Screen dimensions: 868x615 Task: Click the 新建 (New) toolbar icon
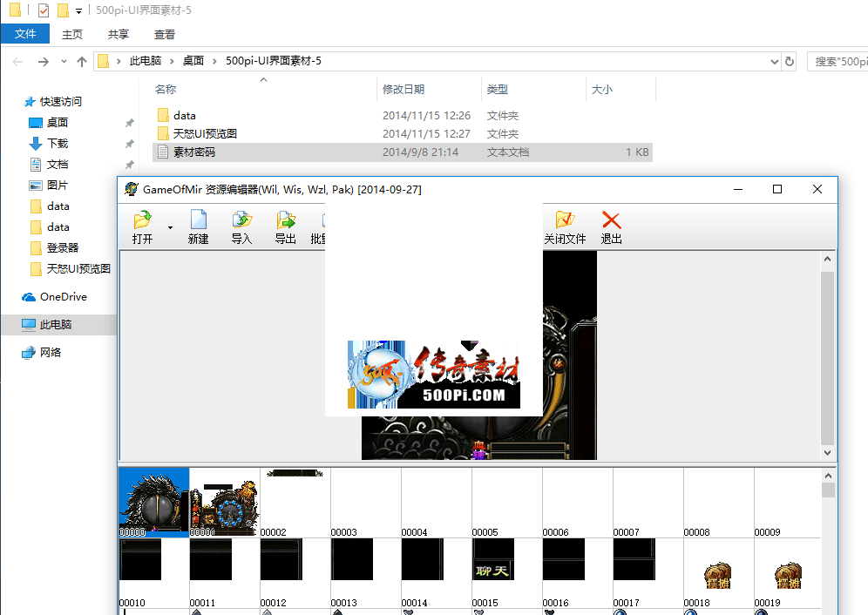[x=198, y=227]
